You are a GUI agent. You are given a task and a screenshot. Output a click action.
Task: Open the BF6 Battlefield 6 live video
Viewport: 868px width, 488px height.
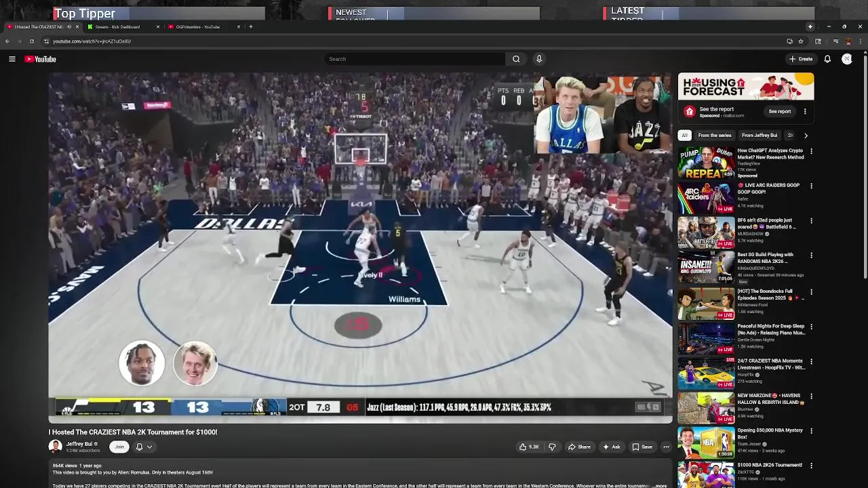(x=706, y=232)
